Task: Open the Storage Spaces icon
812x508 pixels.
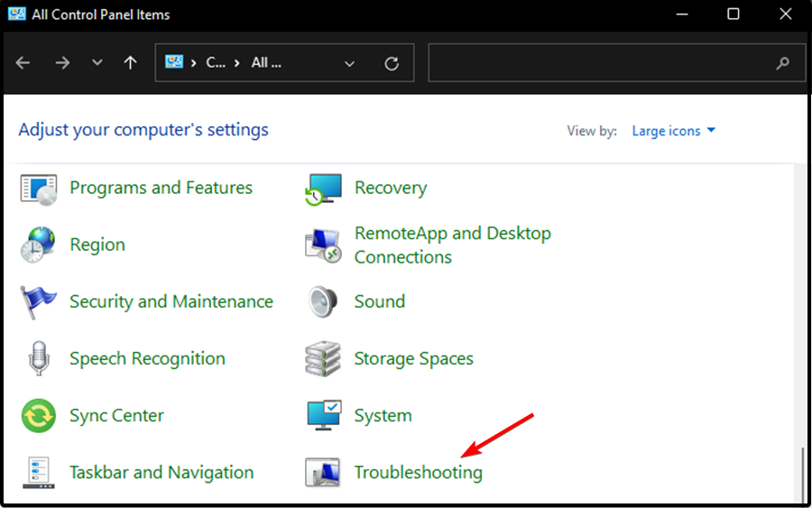Action: coord(322,359)
